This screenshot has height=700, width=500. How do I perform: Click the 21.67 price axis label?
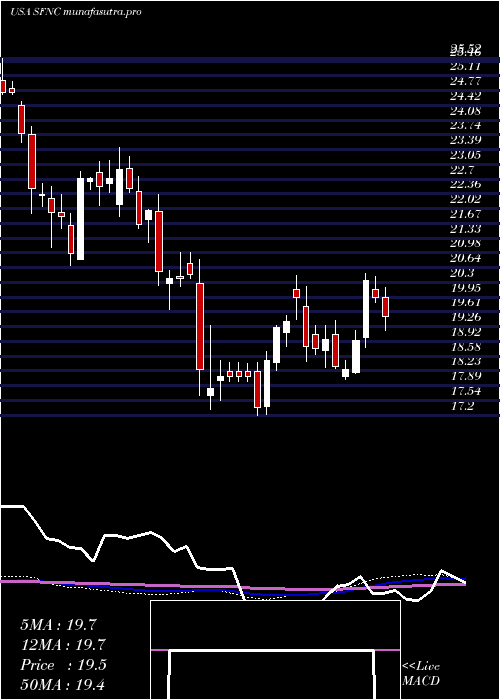pyautogui.click(x=466, y=214)
